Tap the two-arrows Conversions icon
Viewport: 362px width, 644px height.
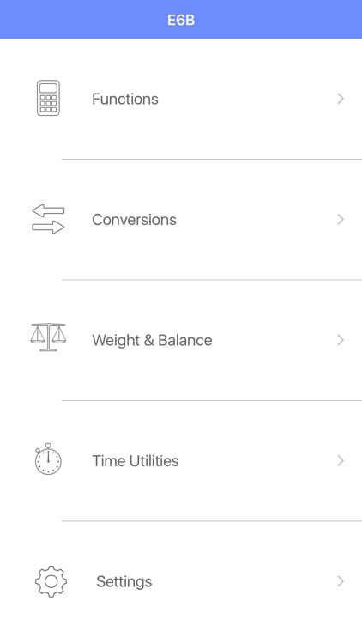48,219
